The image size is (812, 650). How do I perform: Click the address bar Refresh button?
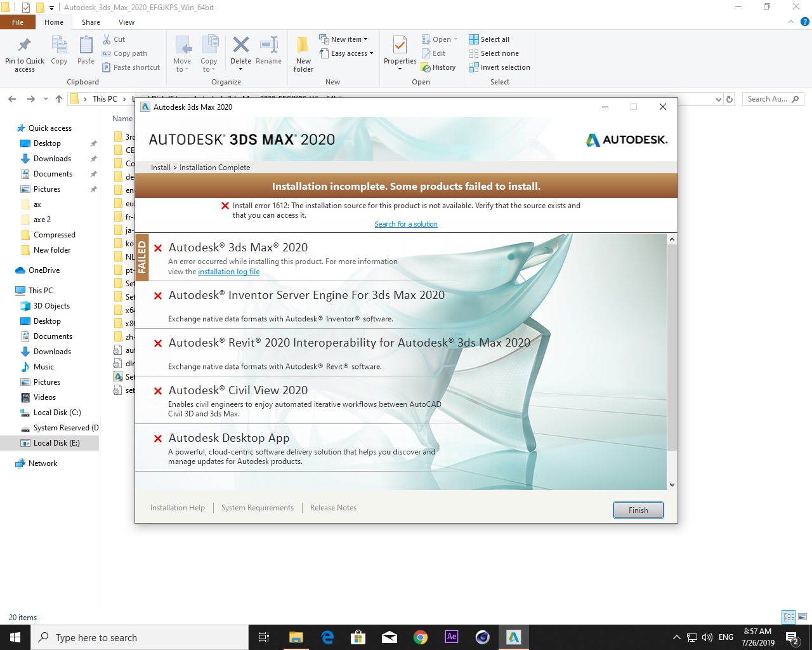pyautogui.click(x=730, y=99)
